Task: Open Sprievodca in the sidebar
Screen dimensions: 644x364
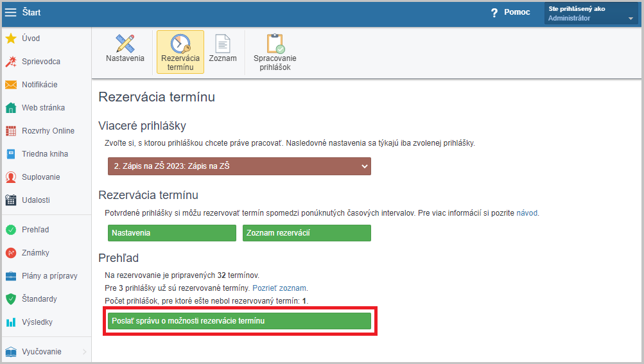Action: (x=41, y=62)
